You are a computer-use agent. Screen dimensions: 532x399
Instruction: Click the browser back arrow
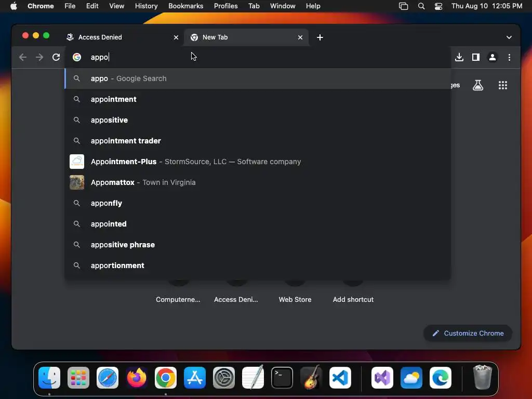pos(23,57)
